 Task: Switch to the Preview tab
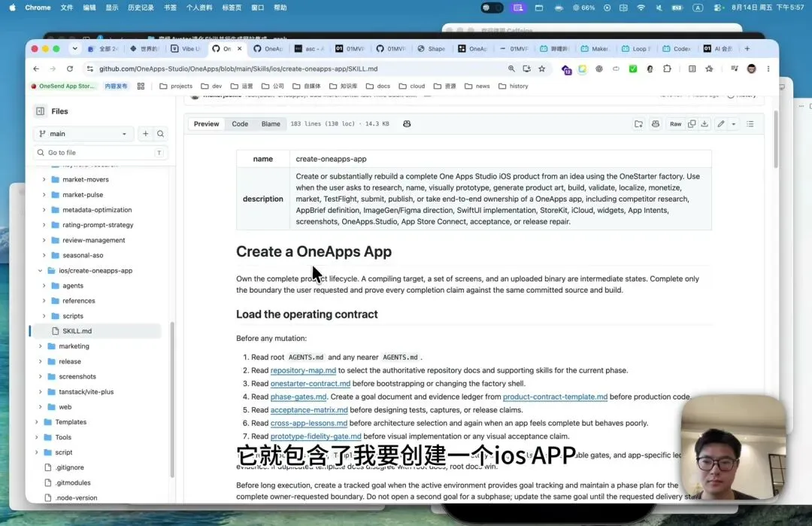206,124
